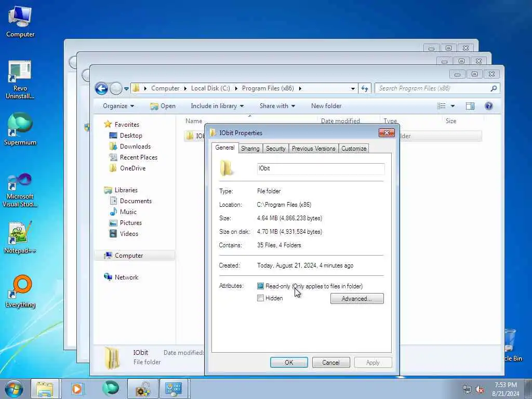Open the Customize tab
This screenshot has height=399, width=532.
pyautogui.click(x=354, y=149)
